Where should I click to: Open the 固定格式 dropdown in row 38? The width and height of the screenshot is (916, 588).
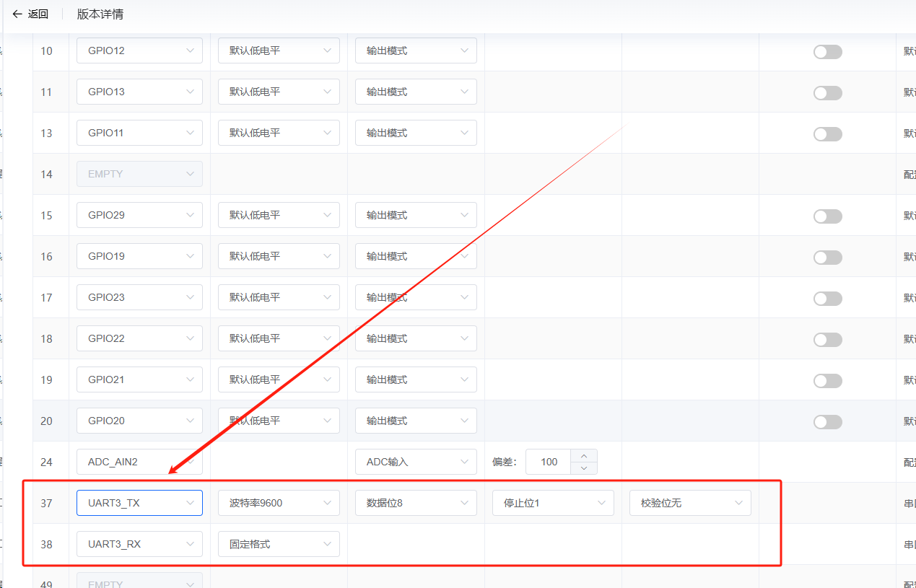(279, 544)
